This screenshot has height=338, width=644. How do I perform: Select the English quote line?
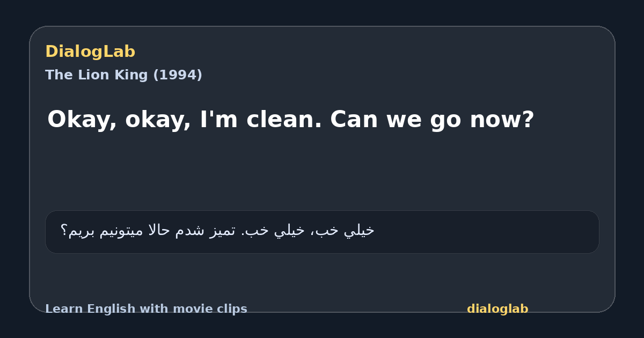[x=290, y=120]
